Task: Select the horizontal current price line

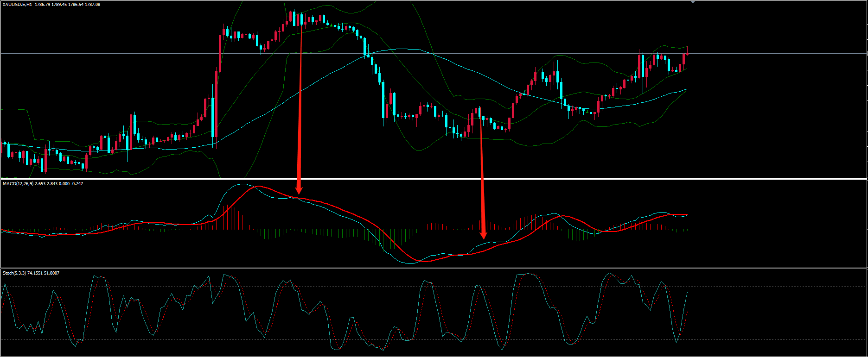Action: pyautogui.click(x=139, y=54)
